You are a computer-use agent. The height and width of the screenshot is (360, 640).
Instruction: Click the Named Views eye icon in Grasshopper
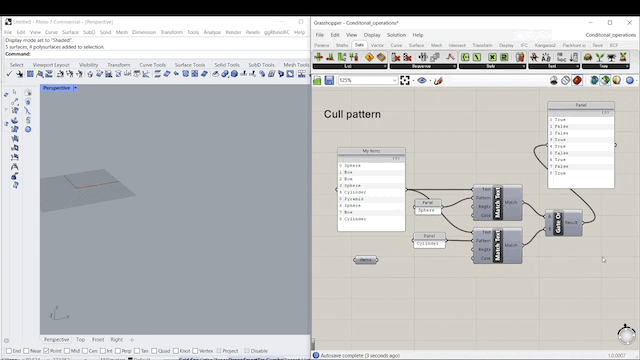[x=422, y=80]
